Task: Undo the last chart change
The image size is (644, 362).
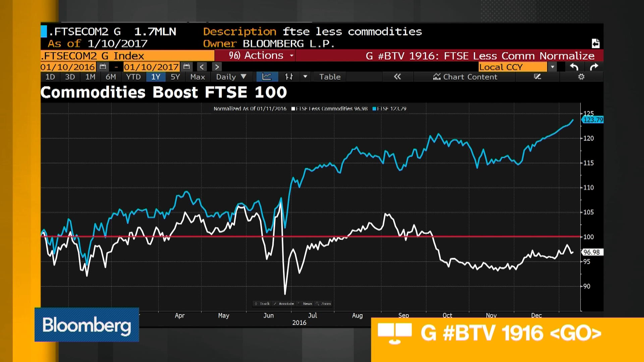Action: [574, 67]
